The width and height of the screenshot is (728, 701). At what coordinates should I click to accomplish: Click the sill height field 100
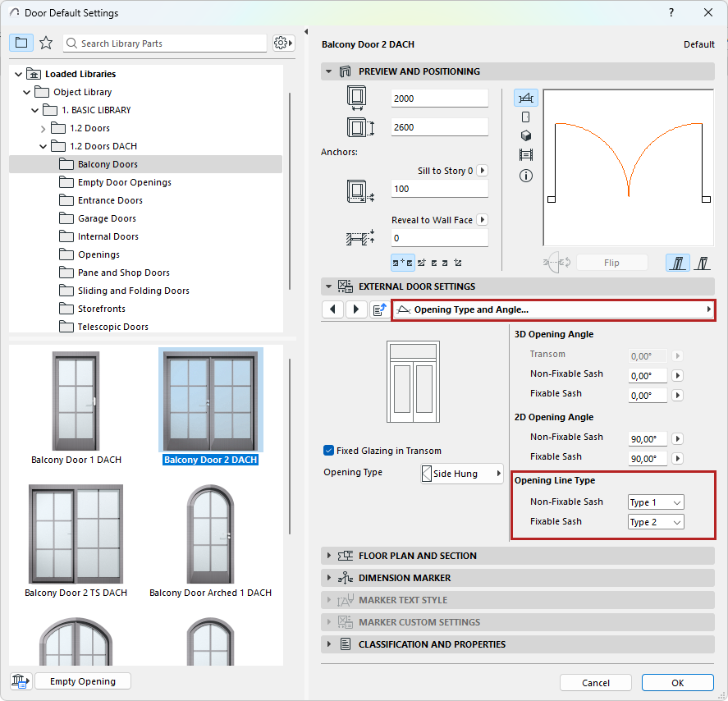coord(440,189)
